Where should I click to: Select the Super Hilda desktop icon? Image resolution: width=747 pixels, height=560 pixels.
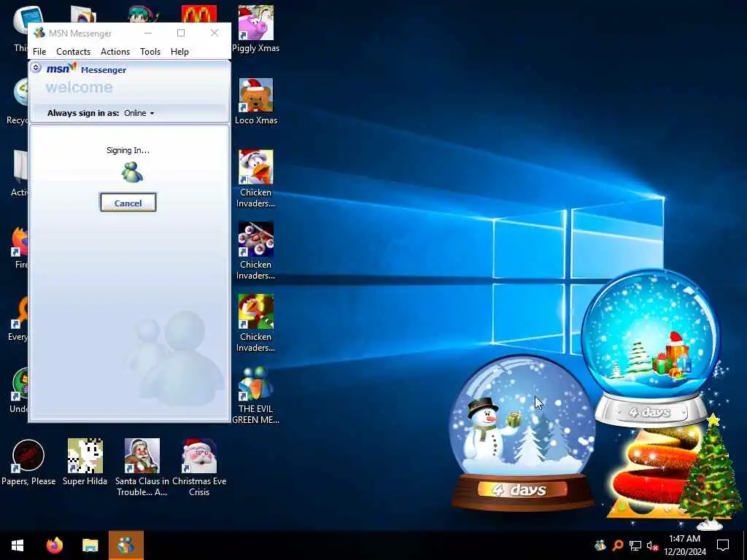point(85,462)
